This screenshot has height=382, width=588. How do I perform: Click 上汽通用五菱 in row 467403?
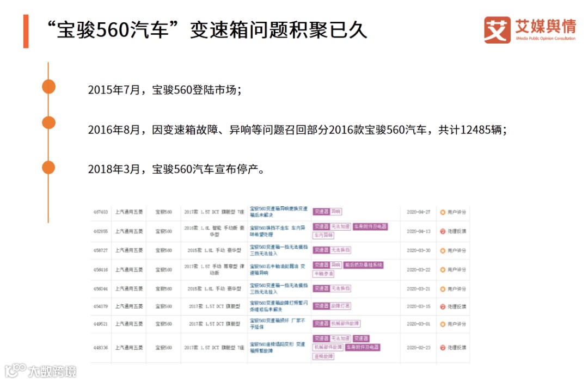pyautogui.click(x=129, y=212)
